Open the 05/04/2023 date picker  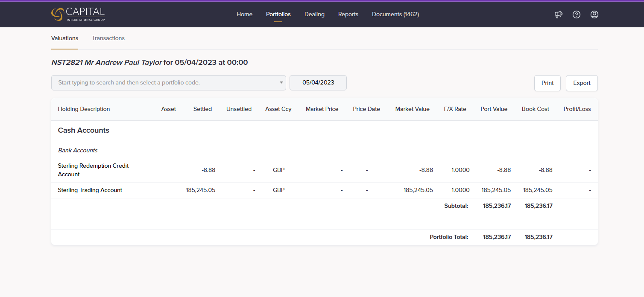tap(318, 83)
